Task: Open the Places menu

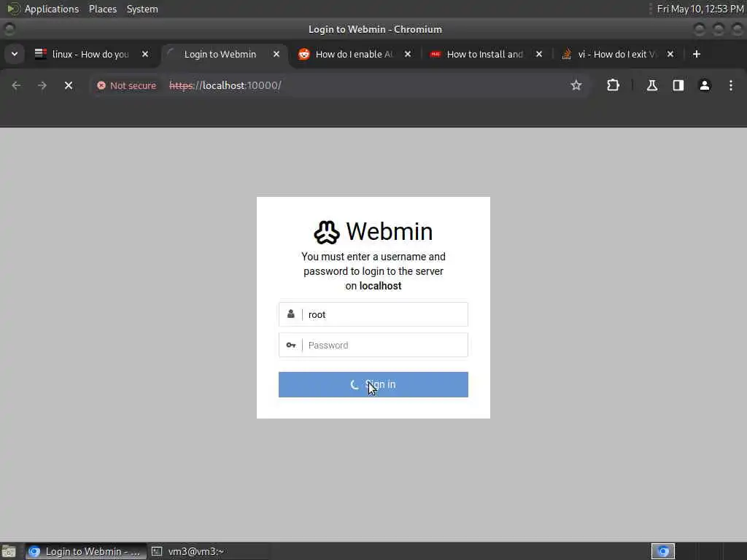Action: coord(102,9)
